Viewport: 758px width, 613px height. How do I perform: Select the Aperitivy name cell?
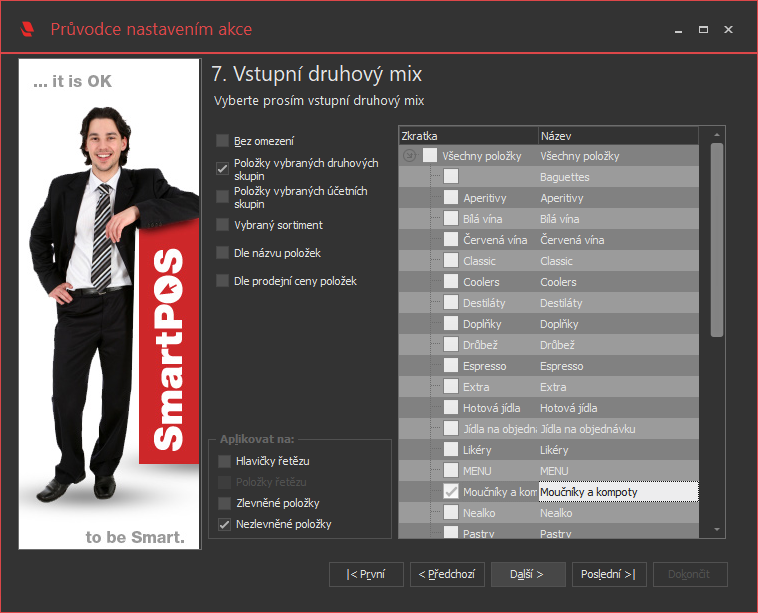[x=618, y=198]
